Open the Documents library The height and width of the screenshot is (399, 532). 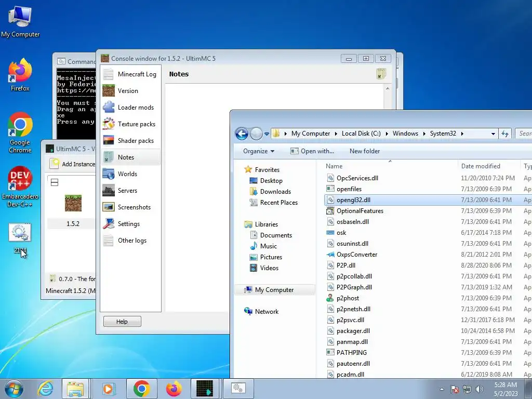271,235
